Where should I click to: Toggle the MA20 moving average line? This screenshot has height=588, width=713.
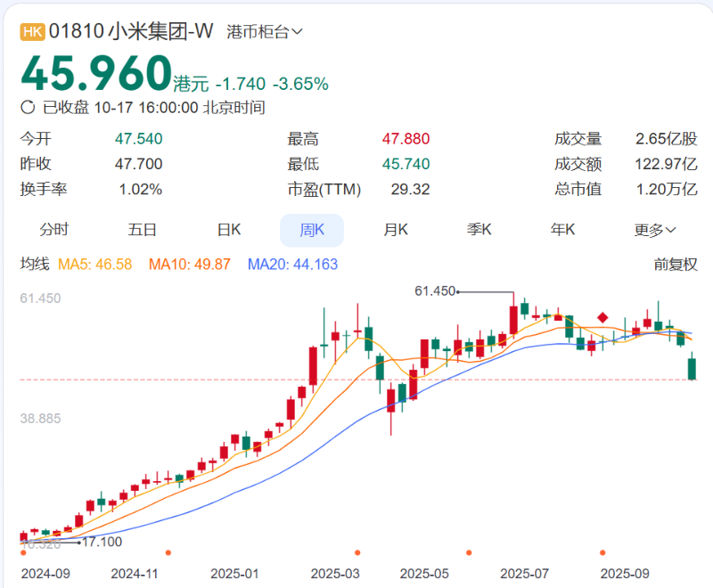(x=294, y=263)
